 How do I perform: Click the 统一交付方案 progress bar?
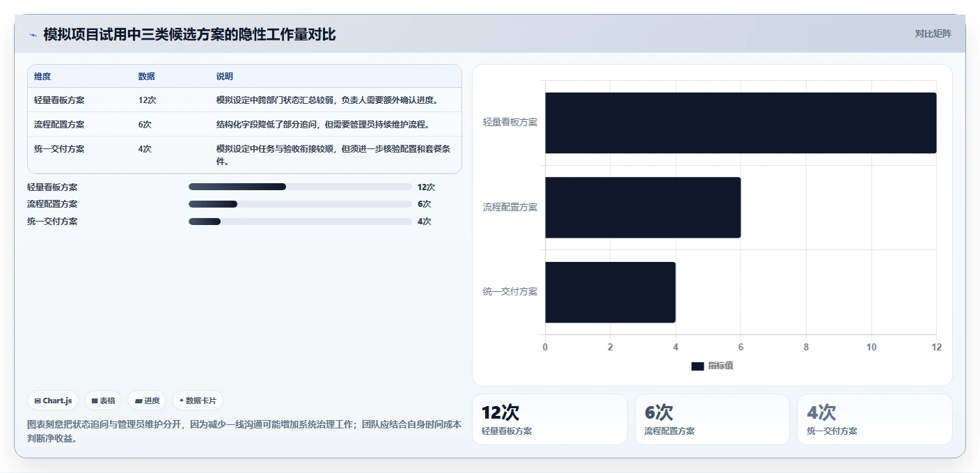[300, 222]
